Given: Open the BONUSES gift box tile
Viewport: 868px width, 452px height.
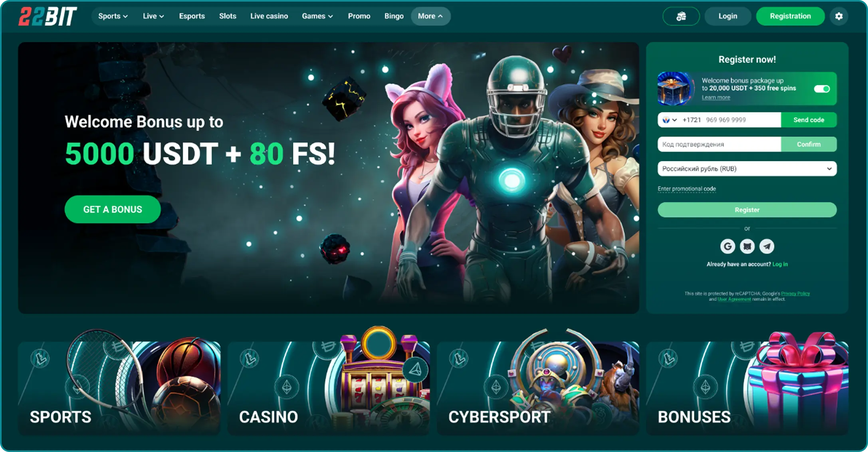Looking at the screenshot, I should click(747, 384).
